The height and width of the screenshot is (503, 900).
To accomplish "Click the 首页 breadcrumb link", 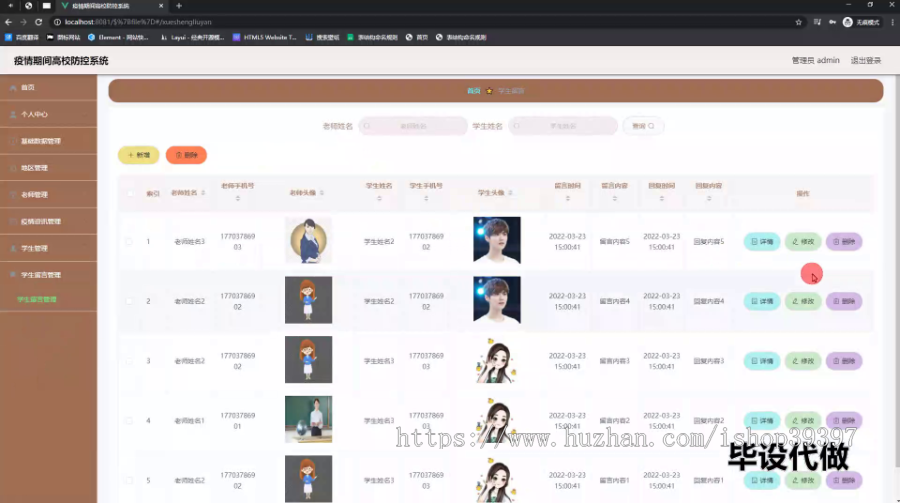I will pos(474,91).
